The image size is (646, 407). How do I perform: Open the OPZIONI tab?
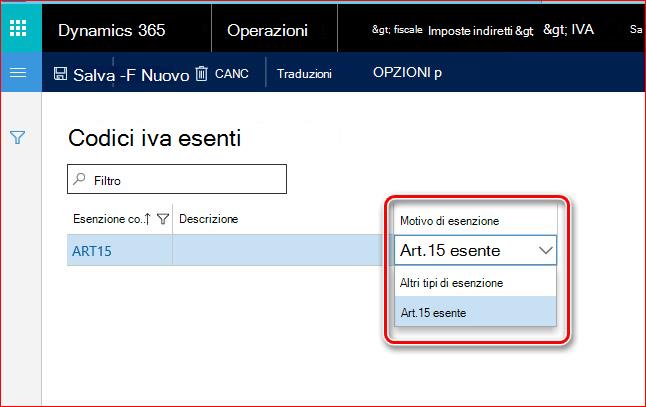407,73
